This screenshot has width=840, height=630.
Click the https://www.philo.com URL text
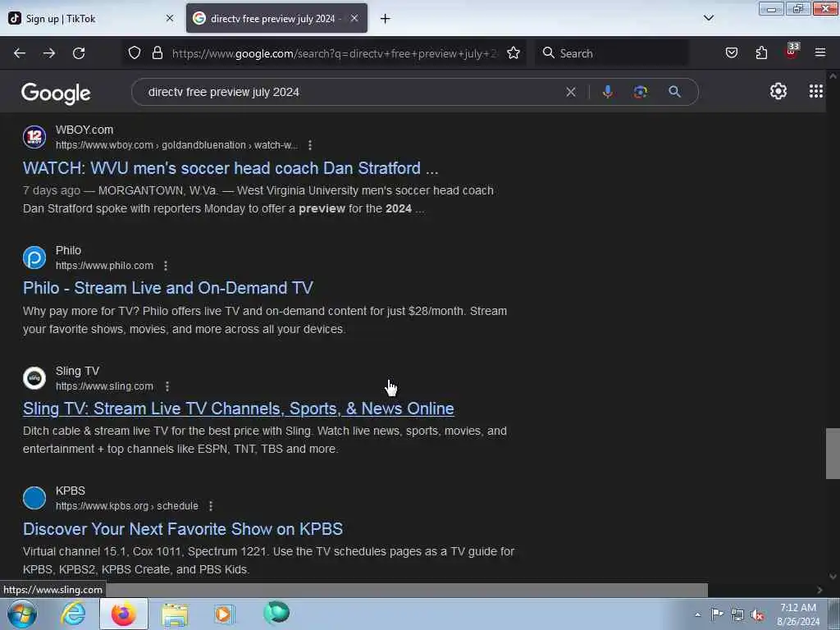pos(104,266)
